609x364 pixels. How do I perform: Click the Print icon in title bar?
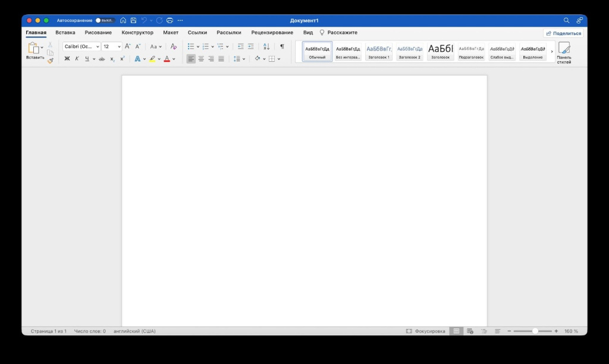(169, 20)
